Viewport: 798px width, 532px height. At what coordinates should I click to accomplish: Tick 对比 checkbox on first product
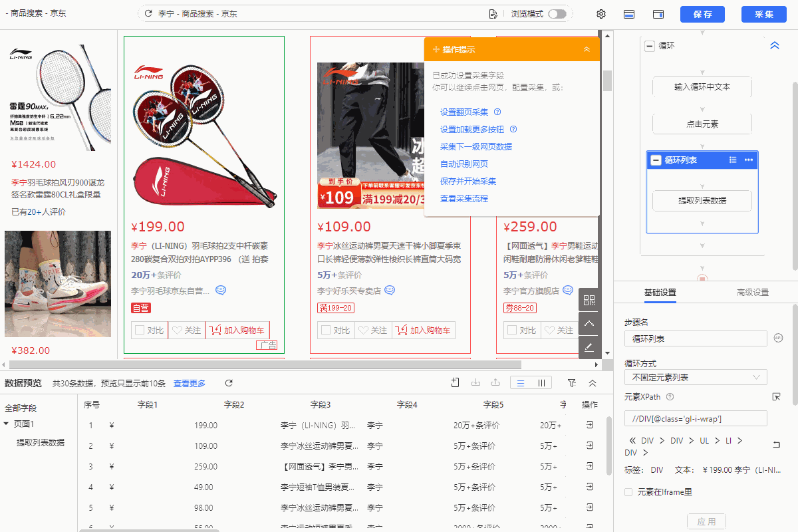click(x=140, y=330)
